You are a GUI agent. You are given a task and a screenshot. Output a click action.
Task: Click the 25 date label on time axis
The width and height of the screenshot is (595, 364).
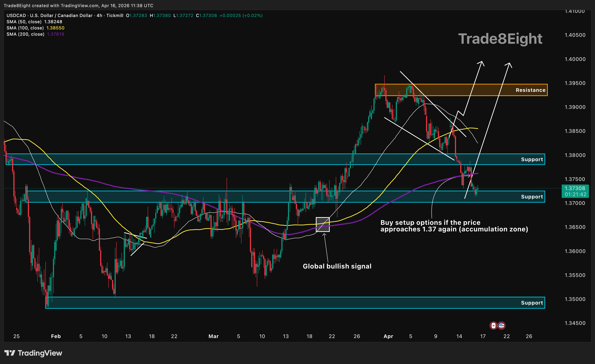pos(16,336)
